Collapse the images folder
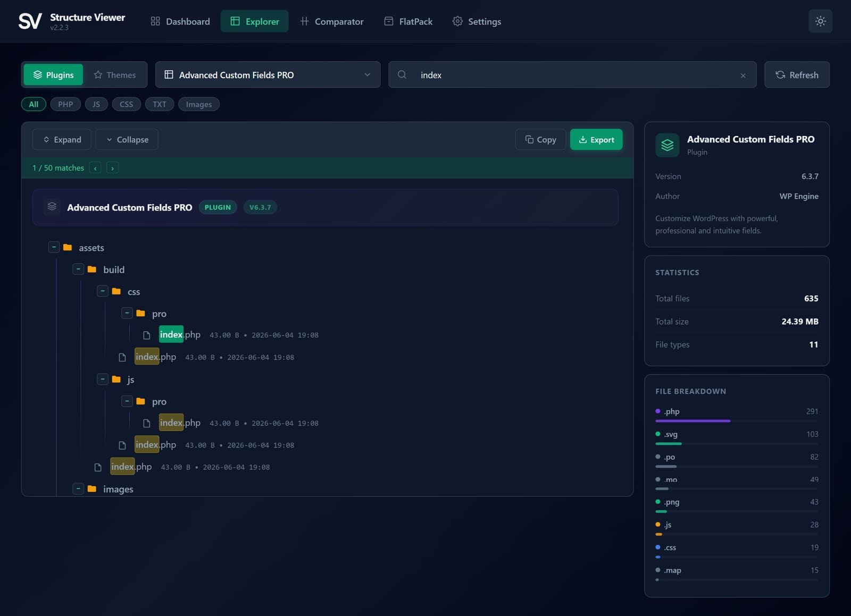851x616 pixels. (78, 488)
